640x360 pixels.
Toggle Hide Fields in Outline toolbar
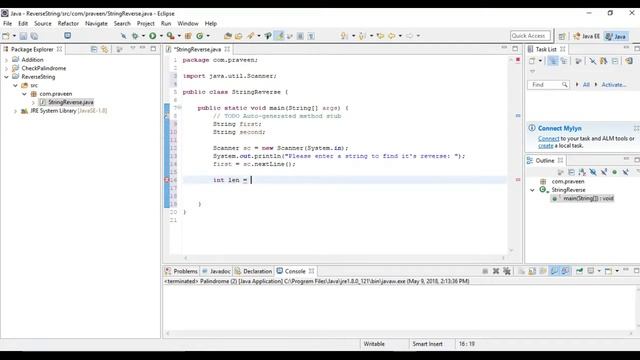[593, 172]
